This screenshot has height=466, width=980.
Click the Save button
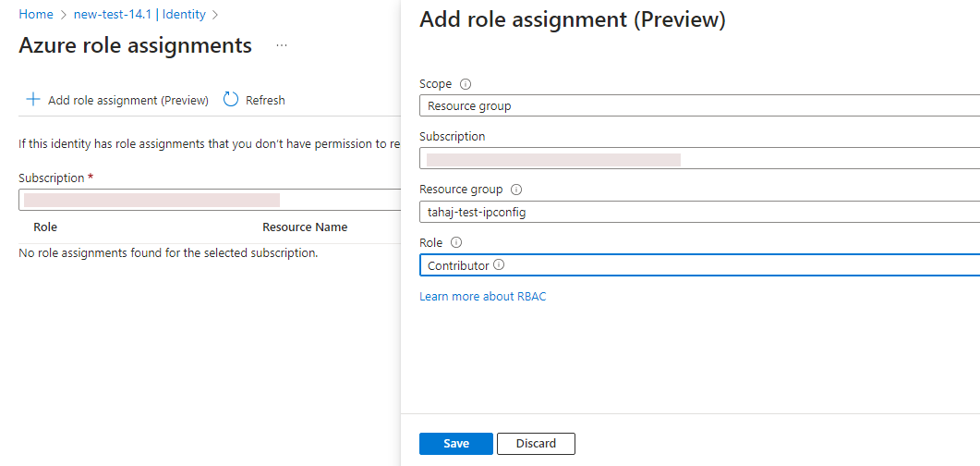[456, 444]
